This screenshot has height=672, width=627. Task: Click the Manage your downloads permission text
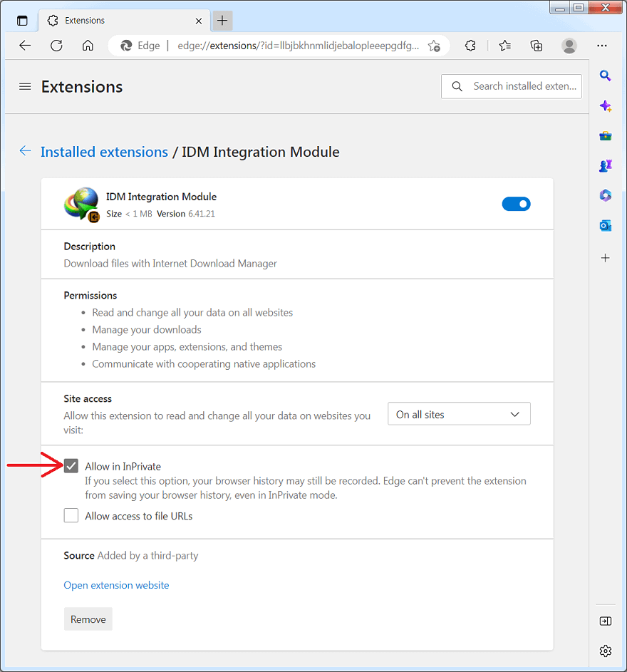147,329
